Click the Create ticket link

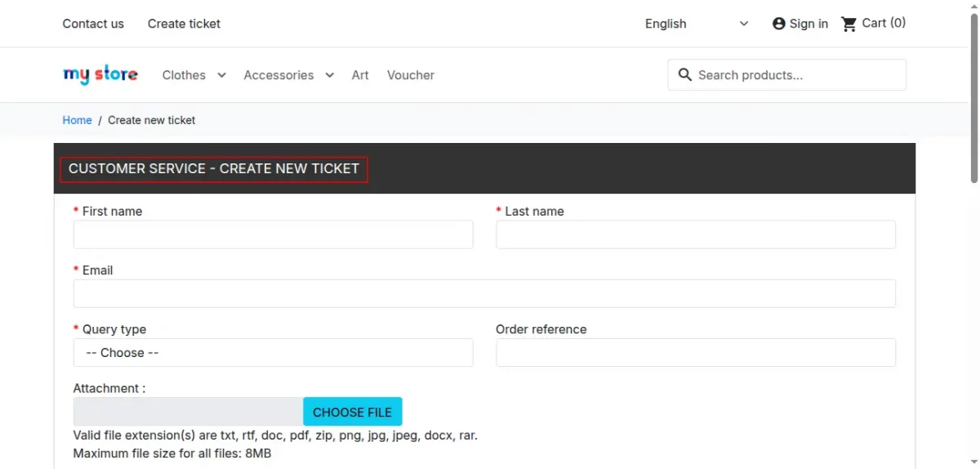[184, 24]
